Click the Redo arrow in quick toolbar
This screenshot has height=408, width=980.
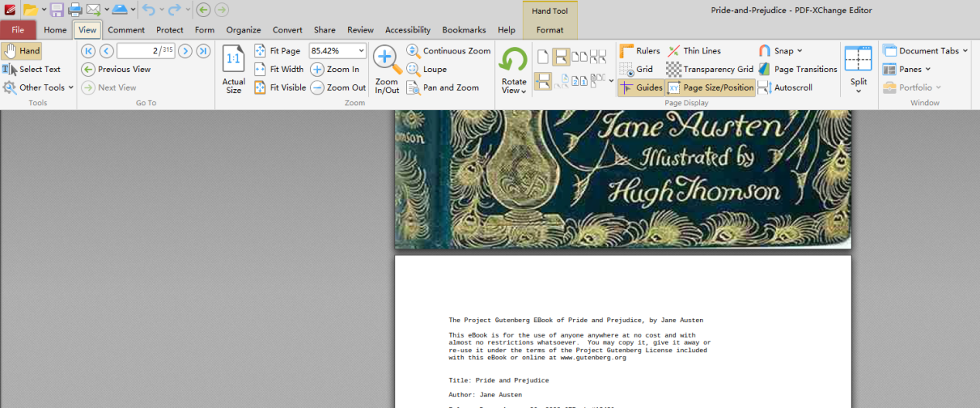[174, 10]
